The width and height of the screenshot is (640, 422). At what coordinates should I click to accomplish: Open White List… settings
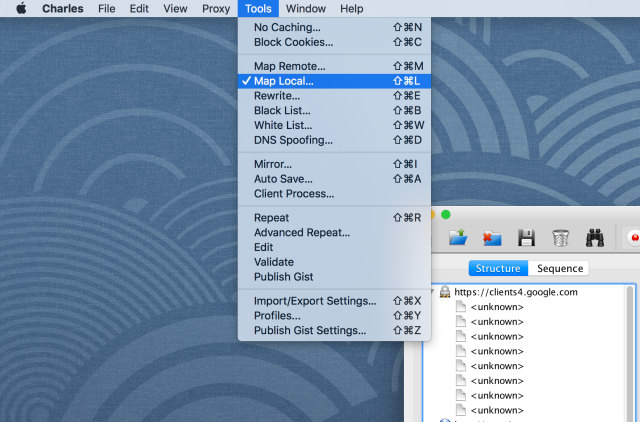[x=334, y=125]
